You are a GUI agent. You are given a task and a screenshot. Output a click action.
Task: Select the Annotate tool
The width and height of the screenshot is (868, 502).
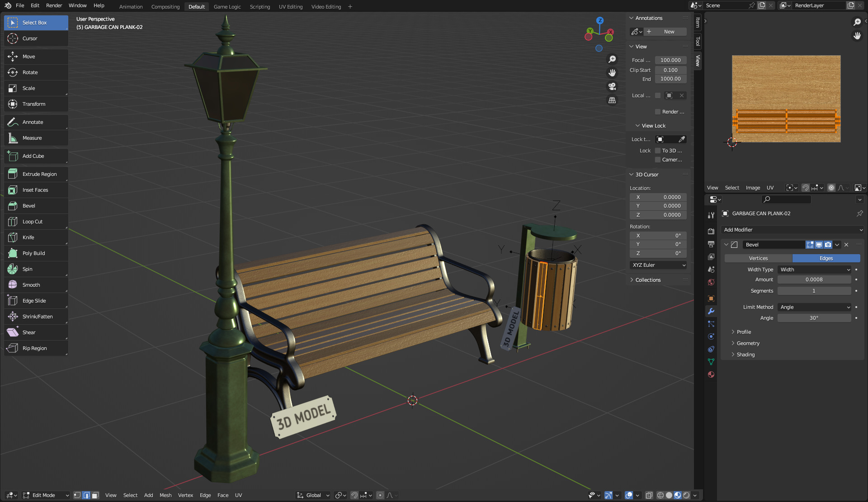point(36,122)
